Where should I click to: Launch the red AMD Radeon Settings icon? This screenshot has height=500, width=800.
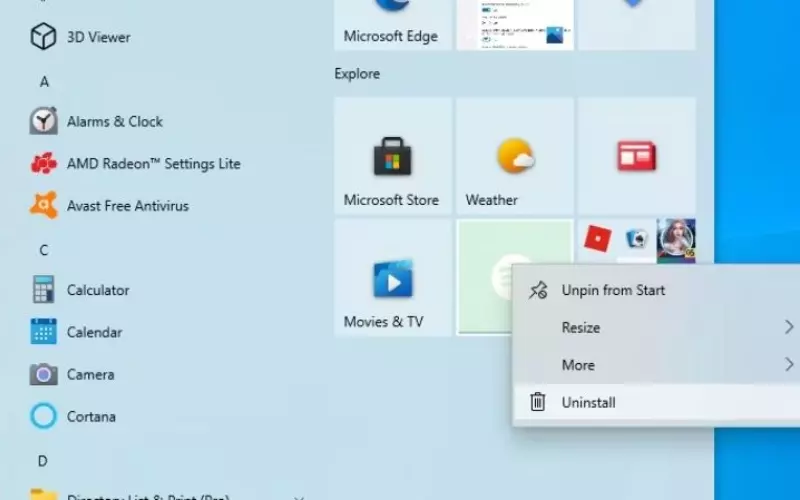pyautogui.click(x=43, y=163)
